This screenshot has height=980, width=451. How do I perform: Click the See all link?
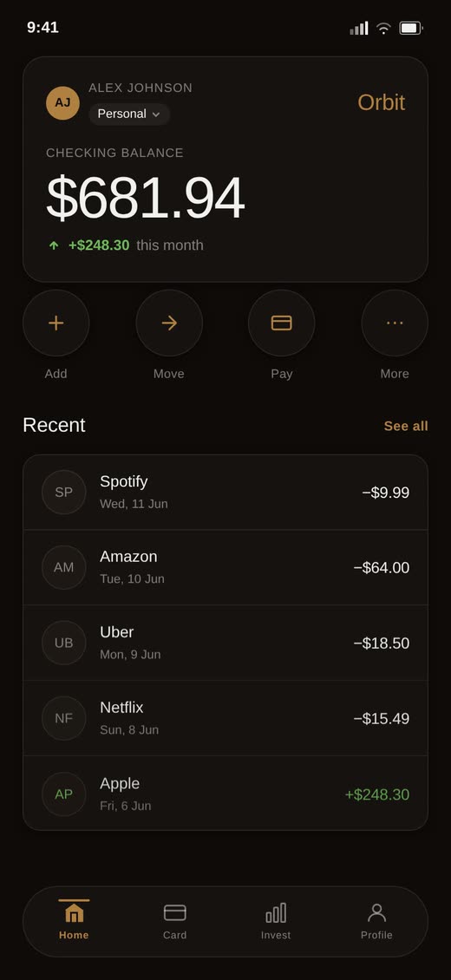[406, 426]
